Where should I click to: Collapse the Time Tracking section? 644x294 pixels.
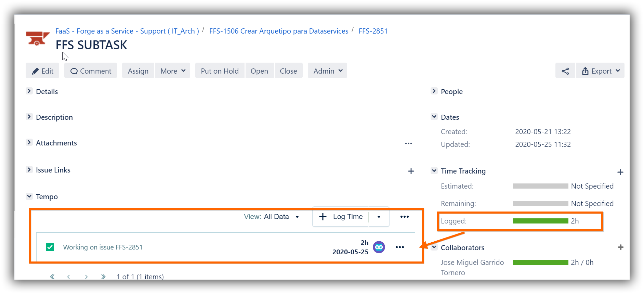(434, 170)
